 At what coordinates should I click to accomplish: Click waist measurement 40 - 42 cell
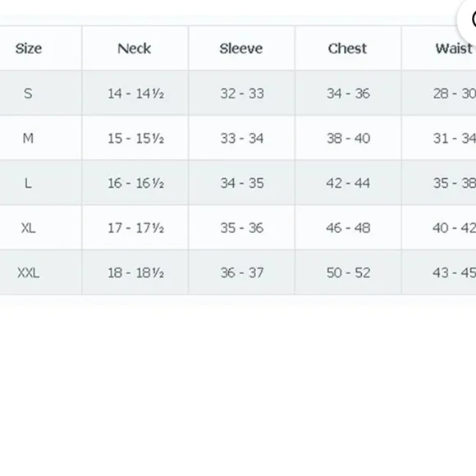pyautogui.click(x=439, y=227)
